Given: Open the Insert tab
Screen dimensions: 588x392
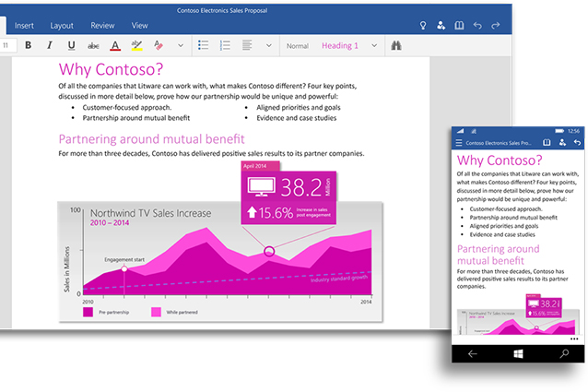Looking at the screenshot, I should (24, 26).
